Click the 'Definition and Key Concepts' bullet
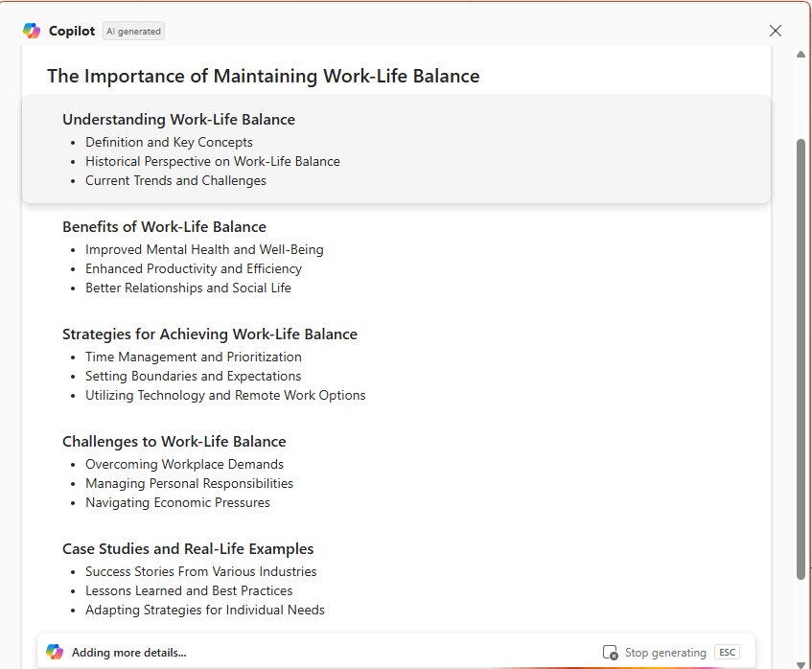 point(169,142)
